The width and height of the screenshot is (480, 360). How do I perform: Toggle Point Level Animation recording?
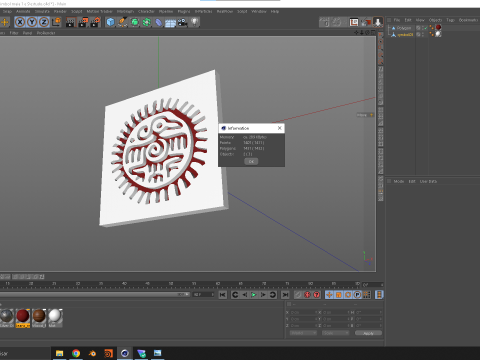pos(367,295)
